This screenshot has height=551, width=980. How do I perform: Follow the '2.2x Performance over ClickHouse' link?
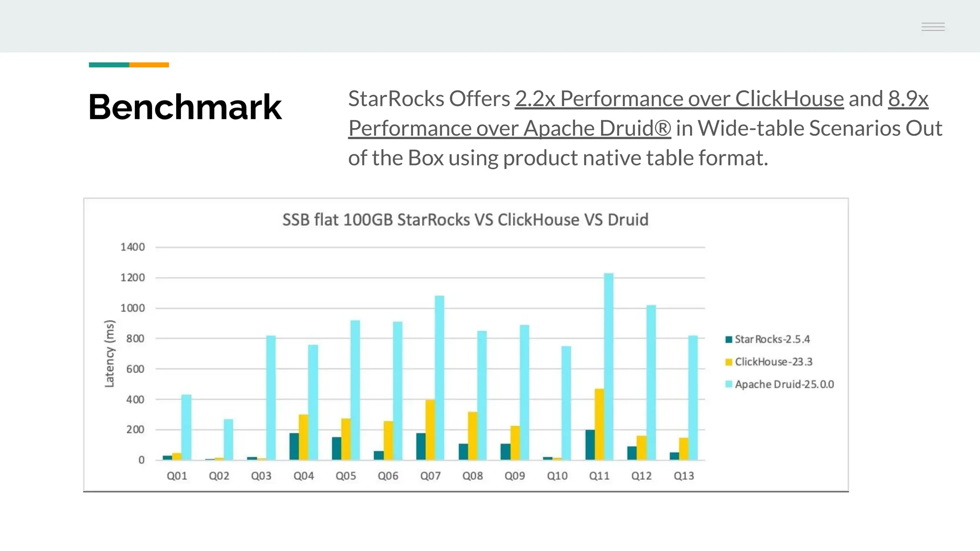click(679, 99)
